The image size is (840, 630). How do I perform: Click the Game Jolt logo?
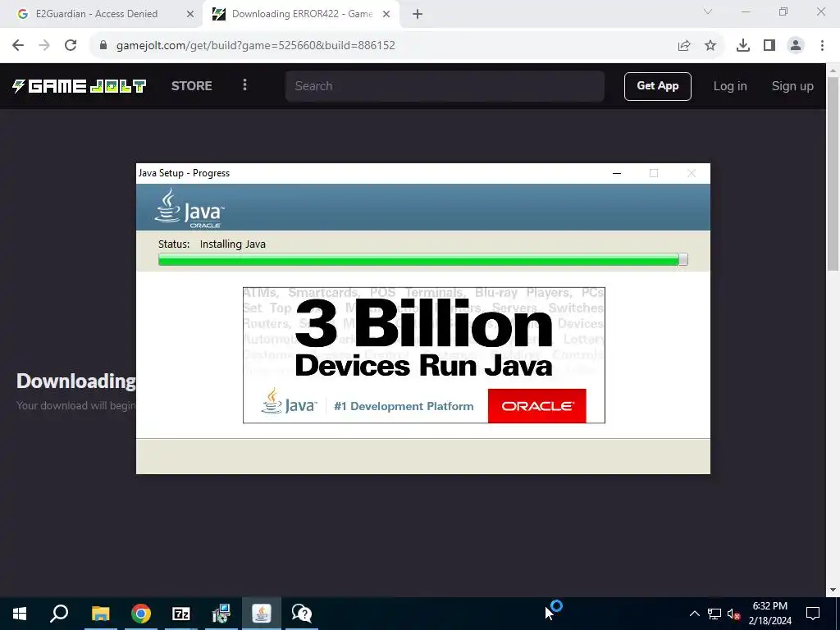(80, 85)
